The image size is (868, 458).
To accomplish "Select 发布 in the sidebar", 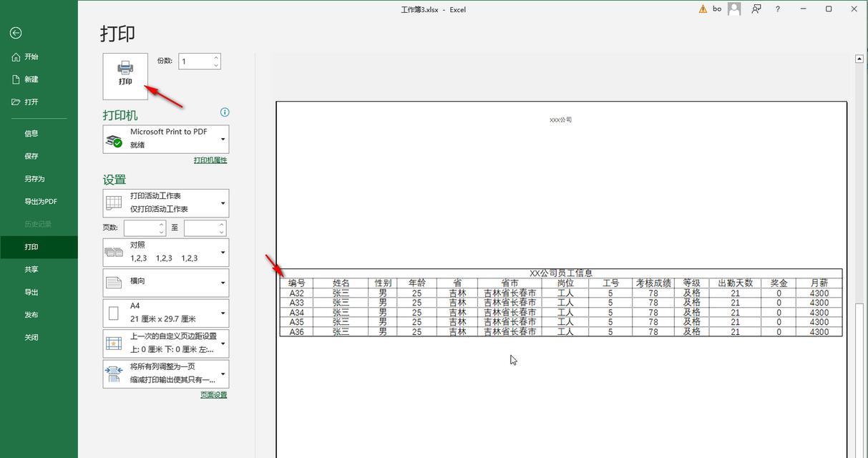I will click(x=39, y=315).
